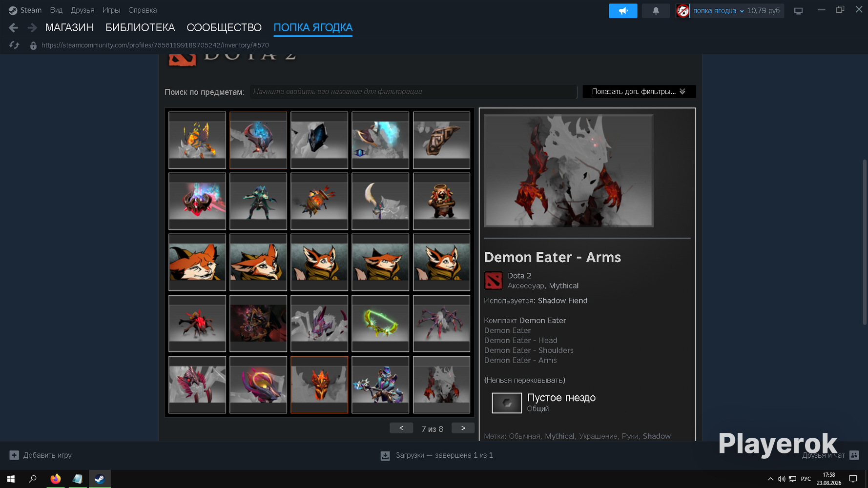Image resolution: width=868 pixels, height=488 pixels.
Task: Select the orange lantern barrel item thumbnail
Action: point(319,202)
